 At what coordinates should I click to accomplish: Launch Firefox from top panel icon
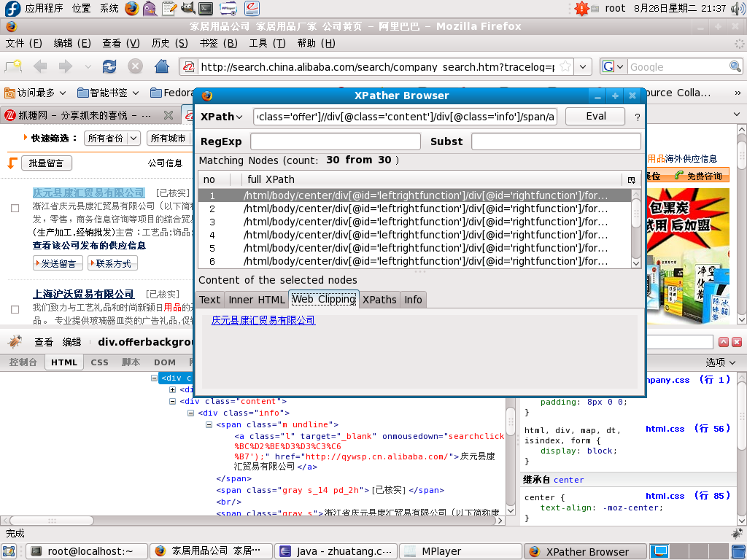[132, 8]
